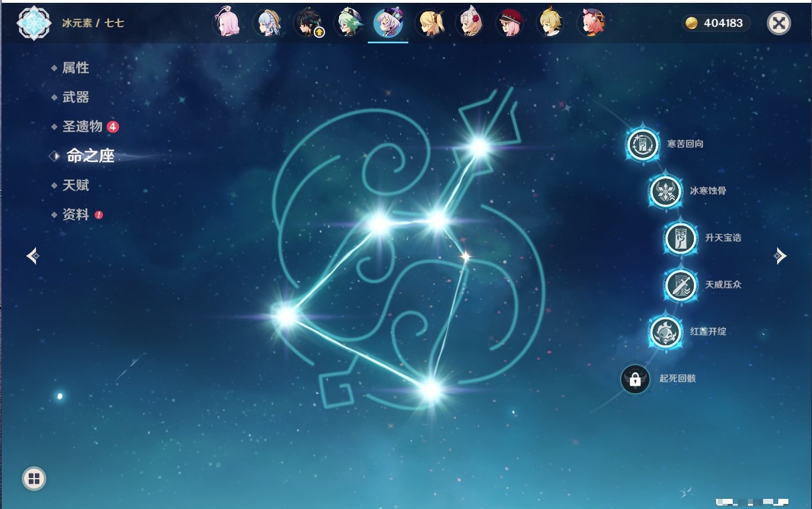Viewport: 812px width, 509px height.
Task: Open the 武器 weapon menu
Action: 75,97
